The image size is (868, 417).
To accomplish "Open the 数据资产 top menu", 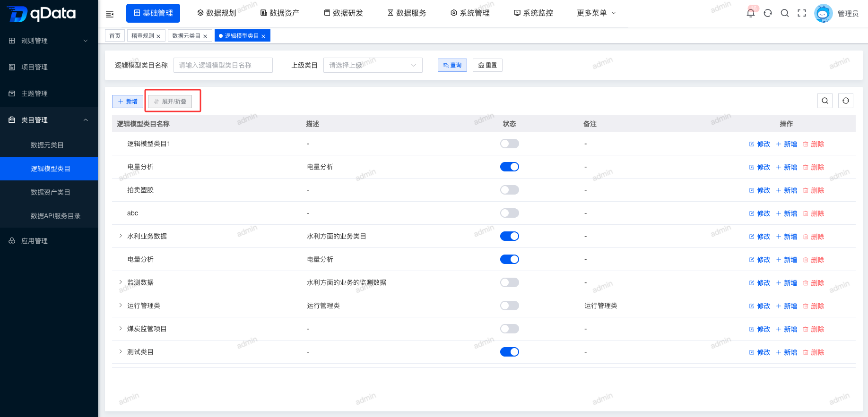I will coord(280,13).
